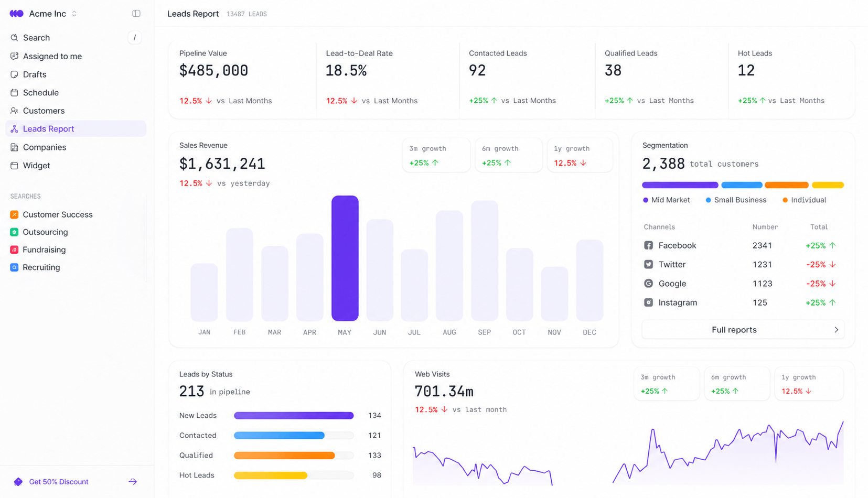This screenshot has width=868, height=498.
Task: Click the JAN revenue bar
Action: click(205, 292)
